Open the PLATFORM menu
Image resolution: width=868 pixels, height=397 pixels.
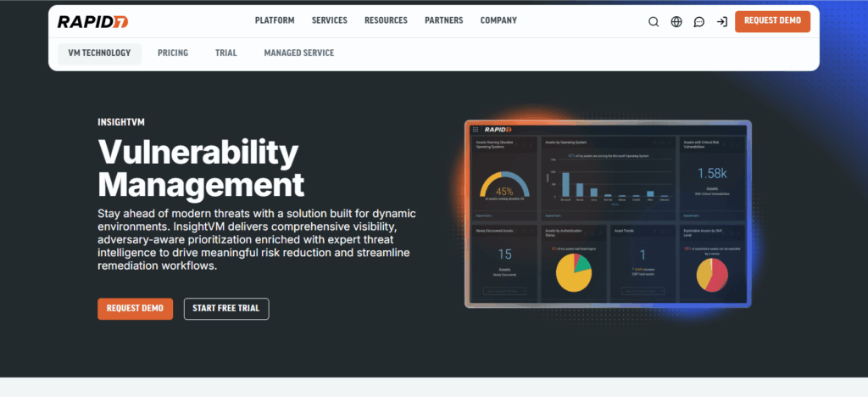point(275,20)
